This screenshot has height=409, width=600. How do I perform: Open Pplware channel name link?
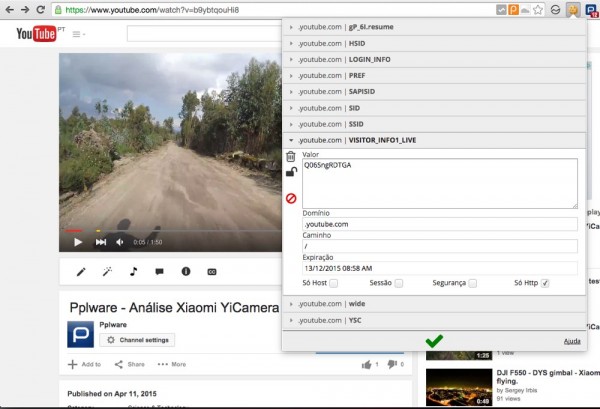pyautogui.click(x=113, y=324)
